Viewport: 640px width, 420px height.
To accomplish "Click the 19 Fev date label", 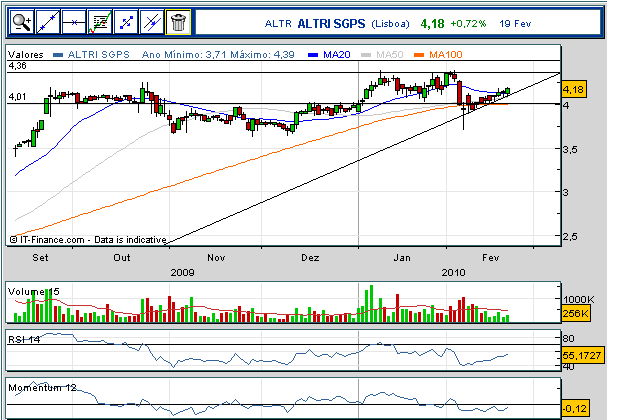I will pyautogui.click(x=515, y=24).
